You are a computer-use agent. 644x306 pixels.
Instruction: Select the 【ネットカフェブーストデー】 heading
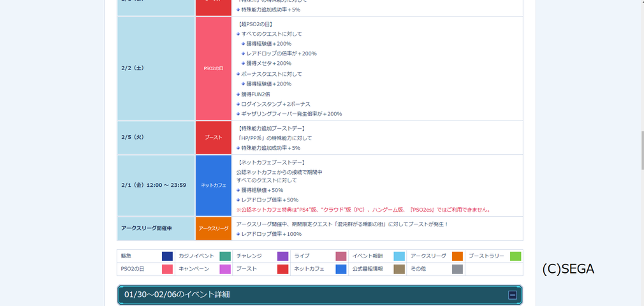point(272,163)
